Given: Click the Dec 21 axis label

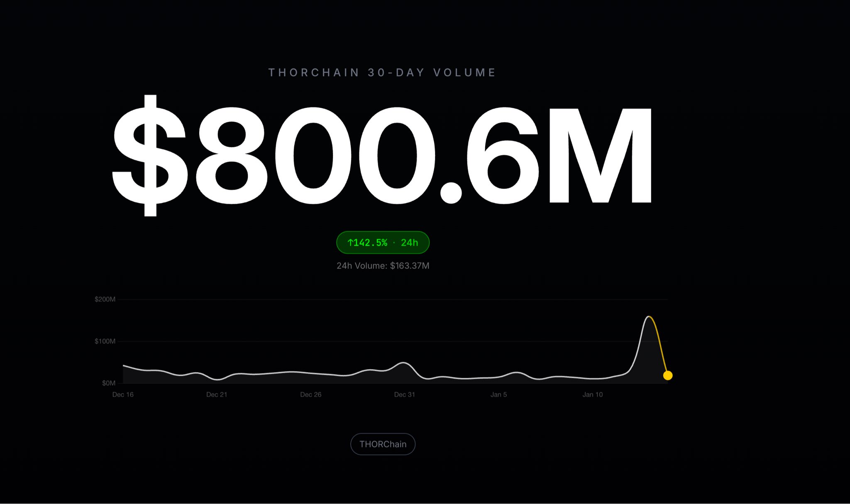Looking at the screenshot, I should (x=217, y=394).
